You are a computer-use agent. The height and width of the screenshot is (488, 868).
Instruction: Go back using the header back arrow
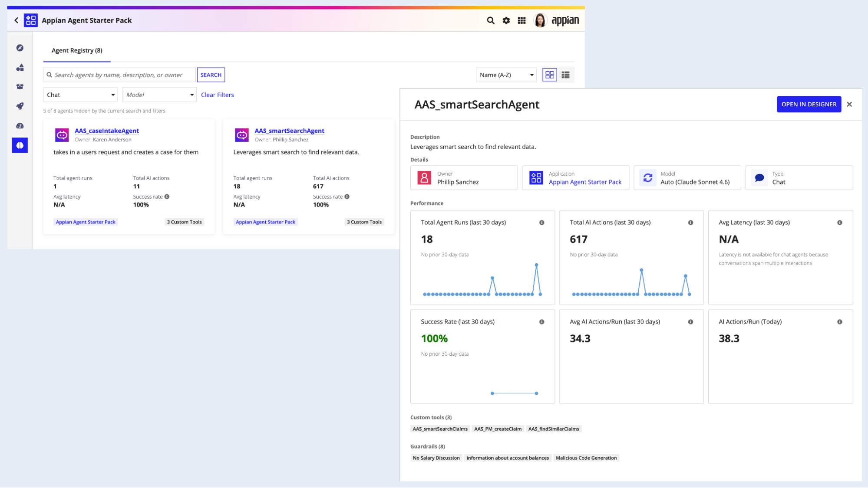tap(17, 20)
